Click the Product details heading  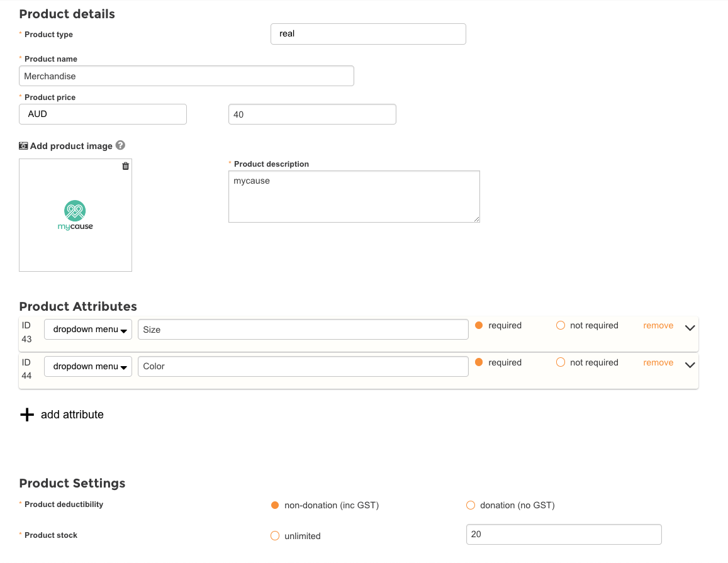[67, 14]
